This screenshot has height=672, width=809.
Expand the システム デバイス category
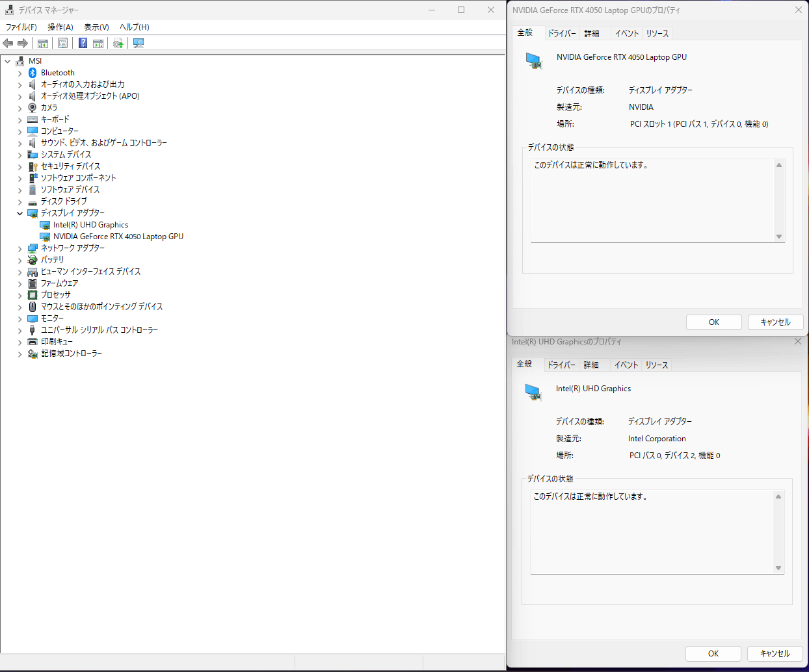20,155
